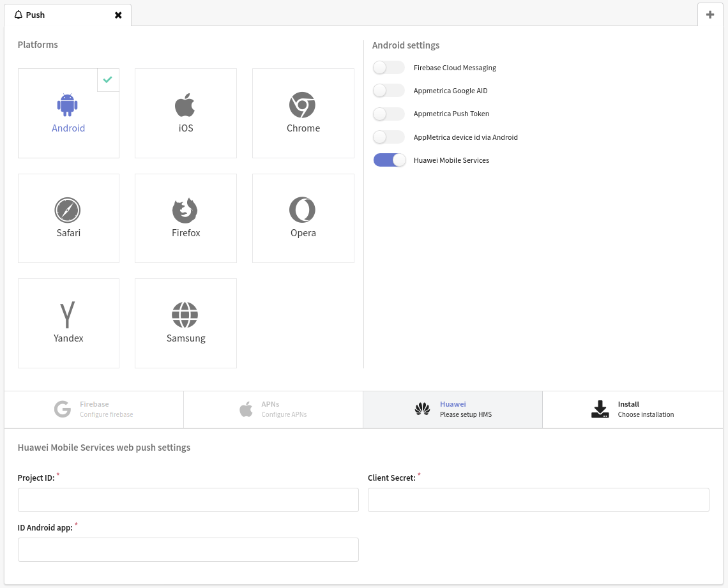Click the Configure firebase text
Screen dimensions: 728x588
pos(106,414)
